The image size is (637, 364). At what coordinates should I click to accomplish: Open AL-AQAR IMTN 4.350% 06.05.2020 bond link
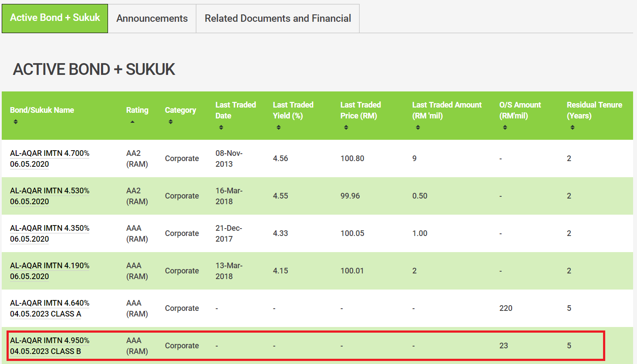[x=50, y=233]
